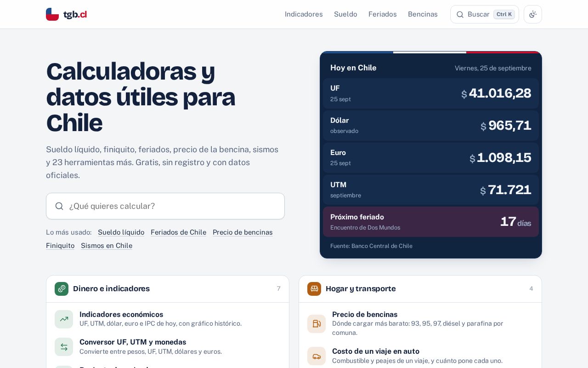Go to the Feriados nav item
This screenshot has width=588, height=368.
383,14
